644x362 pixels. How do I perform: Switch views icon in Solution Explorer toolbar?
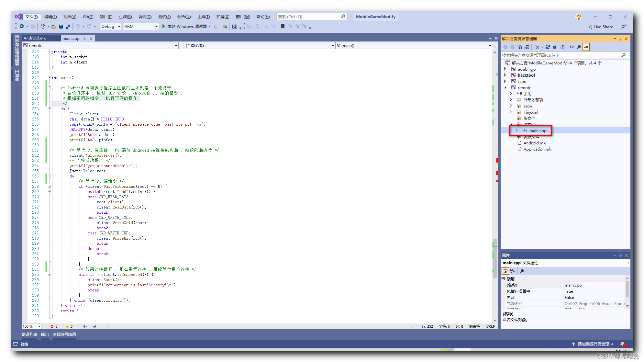tap(527, 47)
